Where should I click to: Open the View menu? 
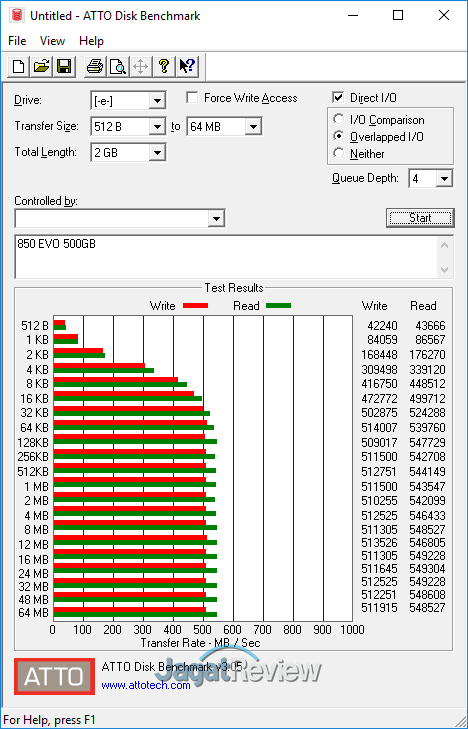[x=52, y=41]
